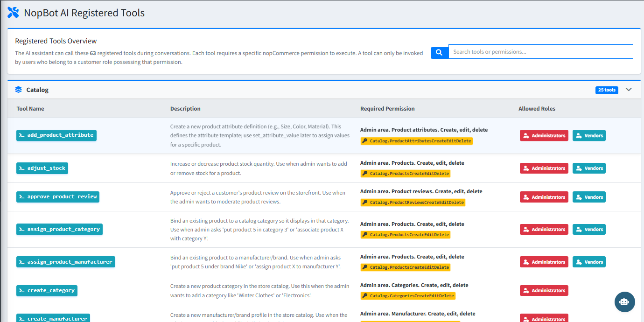This screenshot has width=644, height=322.
Task: Select the create_category tool tag
Action: click(47, 290)
